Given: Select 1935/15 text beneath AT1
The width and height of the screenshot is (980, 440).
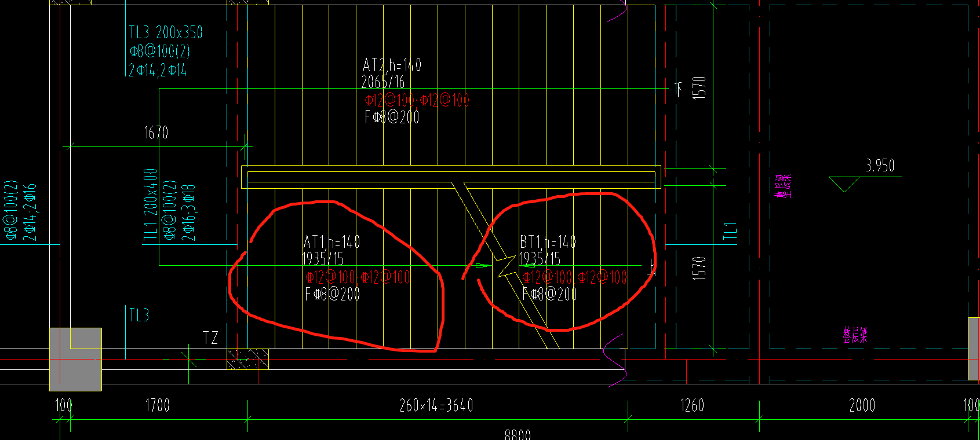Looking at the screenshot, I should coord(323,259).
